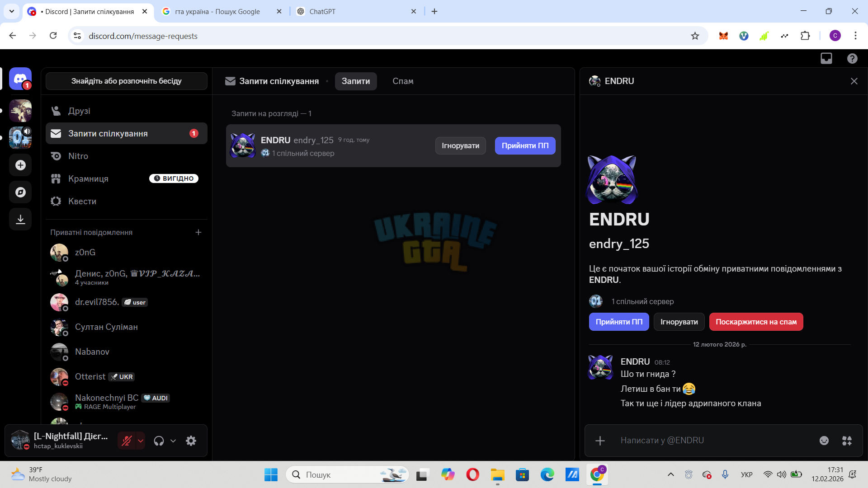Click Прийняти ПП in the ENDRU request row

point(525,145)
